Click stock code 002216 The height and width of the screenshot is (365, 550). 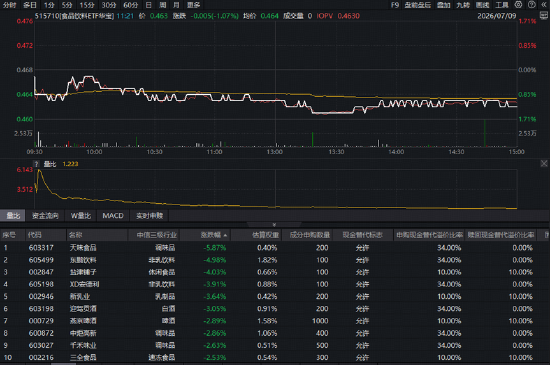click(41, 357)
